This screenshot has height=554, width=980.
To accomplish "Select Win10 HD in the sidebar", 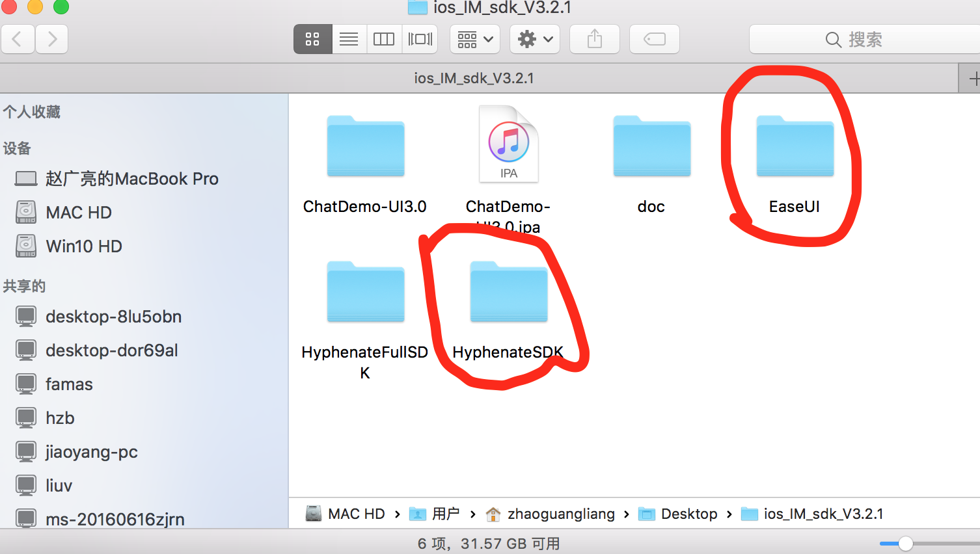I will 83,246.
